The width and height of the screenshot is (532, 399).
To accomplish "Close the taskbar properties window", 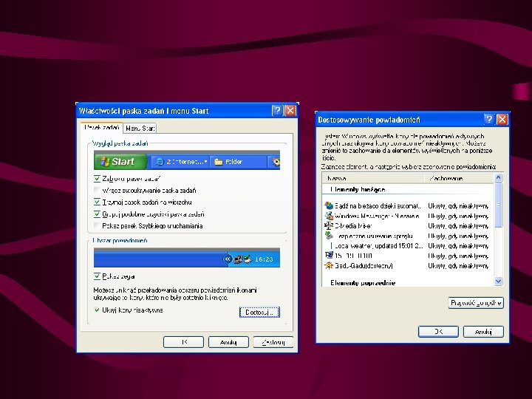I will coord(290,111).
